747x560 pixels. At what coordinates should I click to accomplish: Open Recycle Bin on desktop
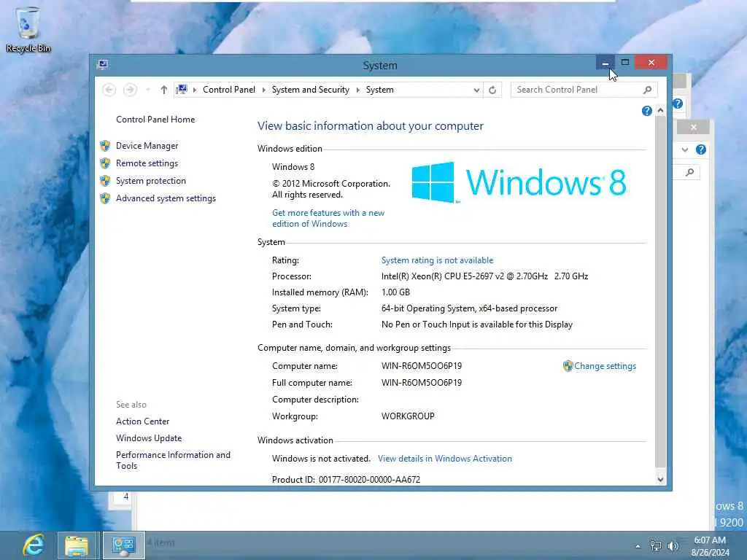(x=28, y=29)
